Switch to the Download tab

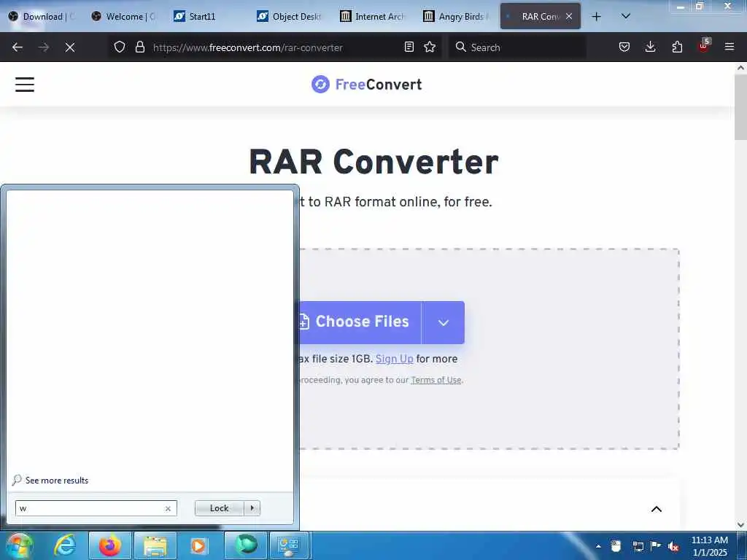point(42,17)
